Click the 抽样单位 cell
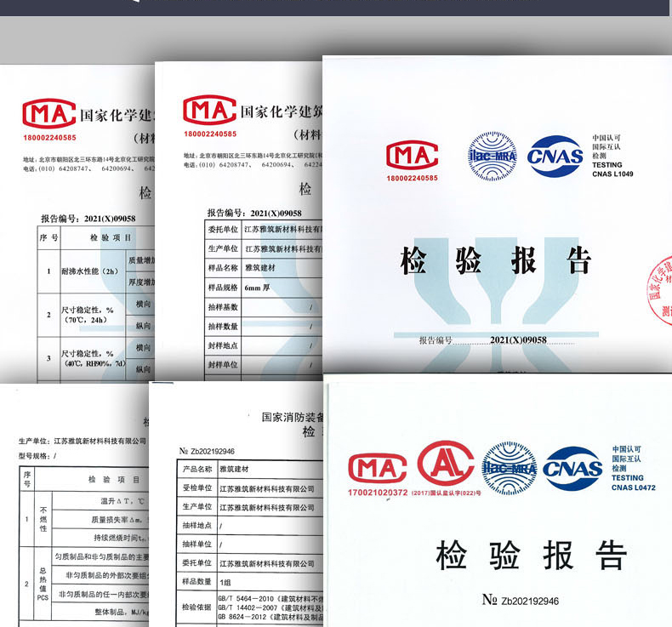The height and width of the screenshot is (627, 672). 197,544
